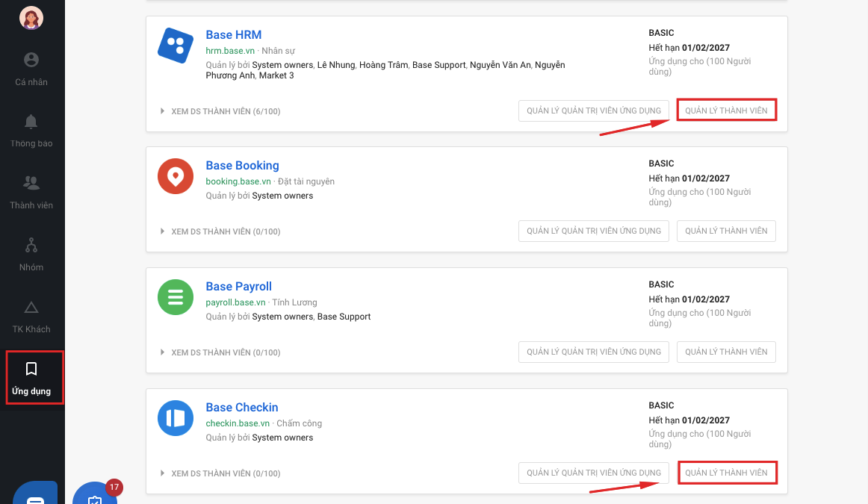Click the Base HRM app icon
Screen dimensions: 868x504
(x=176, y=46)
